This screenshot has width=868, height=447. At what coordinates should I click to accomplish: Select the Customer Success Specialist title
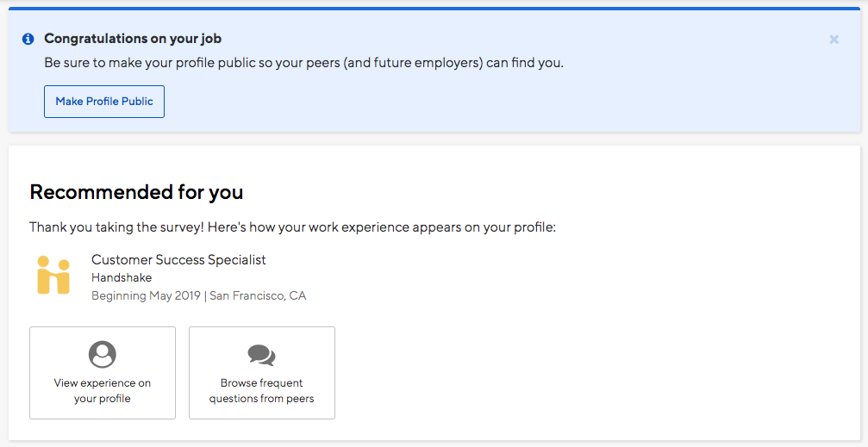click(x=178, y=259)
